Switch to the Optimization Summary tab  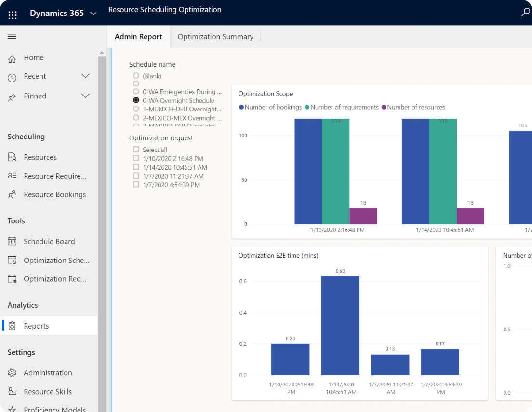[x=215, y=37]
